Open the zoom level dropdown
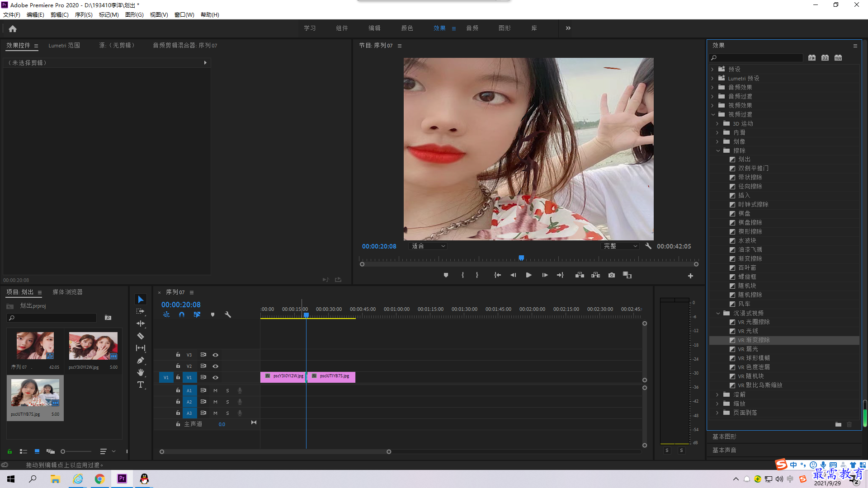This screenshot has width=868, height=488. [428, 246]
